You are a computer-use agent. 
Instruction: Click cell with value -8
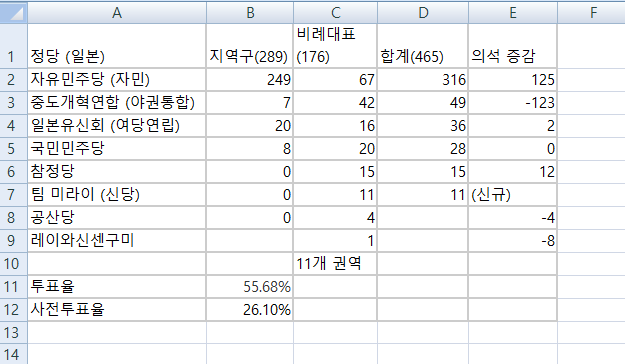513,240
